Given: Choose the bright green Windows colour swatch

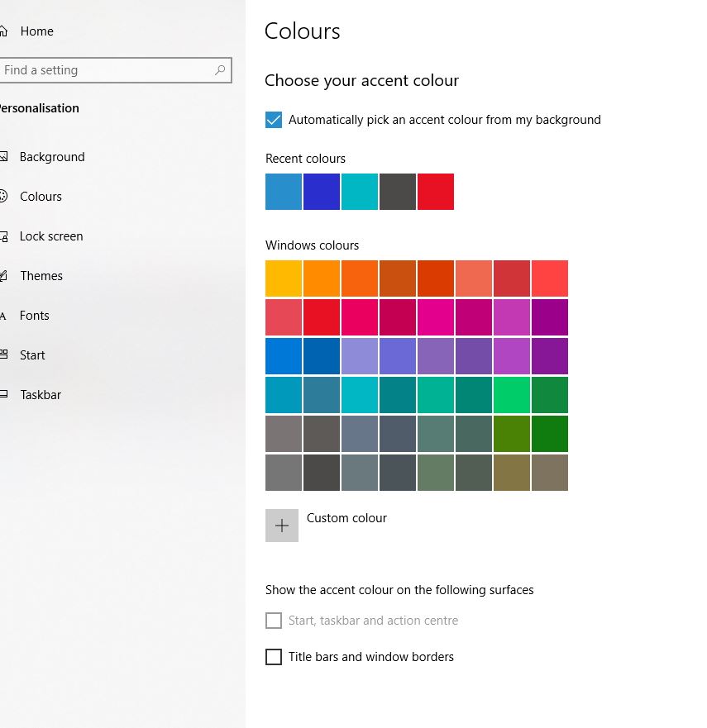Looking at the screenshot, I should coord(512,394).
